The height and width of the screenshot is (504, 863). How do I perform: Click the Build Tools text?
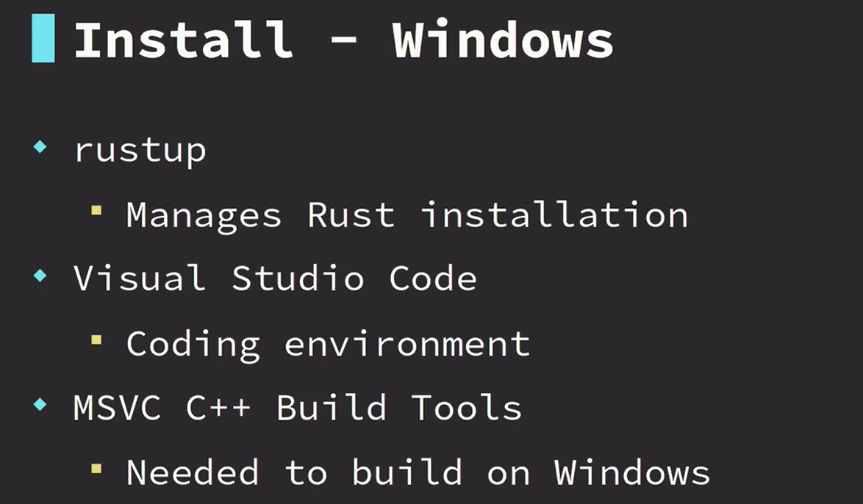point(399,407)
